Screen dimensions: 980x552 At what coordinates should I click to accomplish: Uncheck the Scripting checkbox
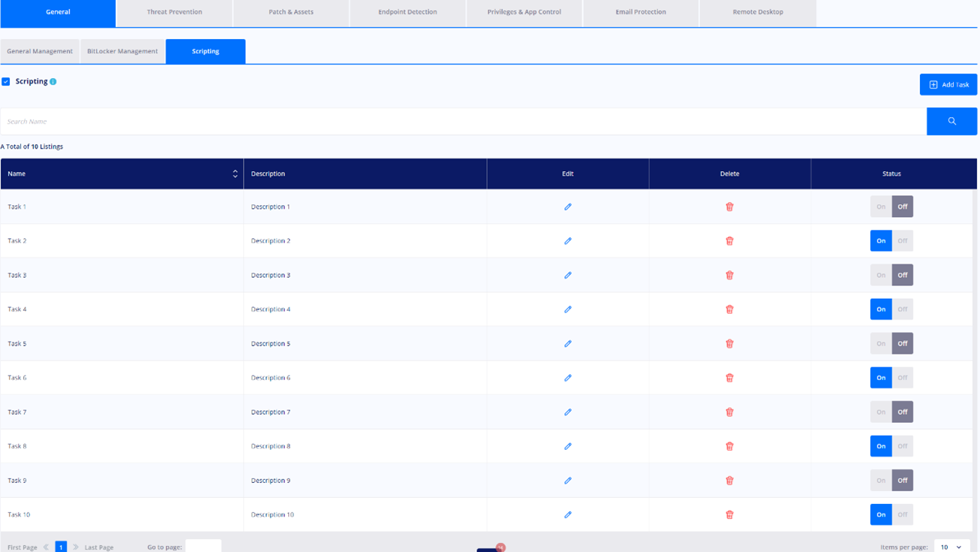click(x=6, y=81)
